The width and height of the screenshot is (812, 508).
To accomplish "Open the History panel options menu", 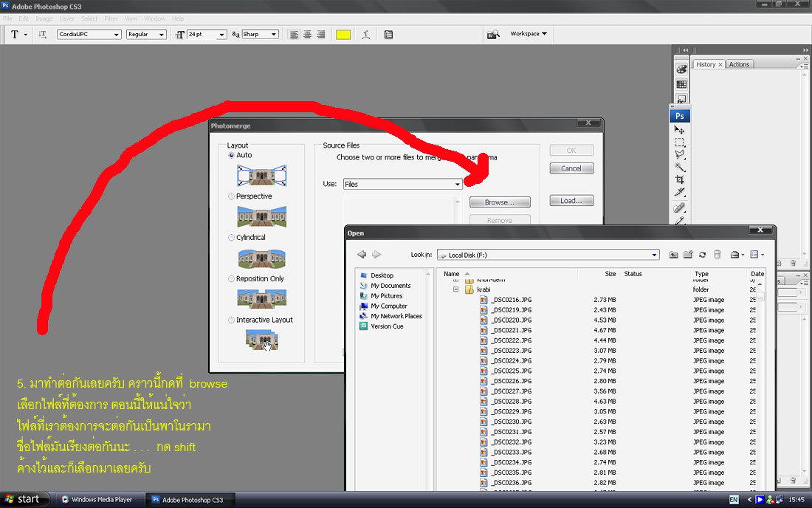I will pos(803,66).
